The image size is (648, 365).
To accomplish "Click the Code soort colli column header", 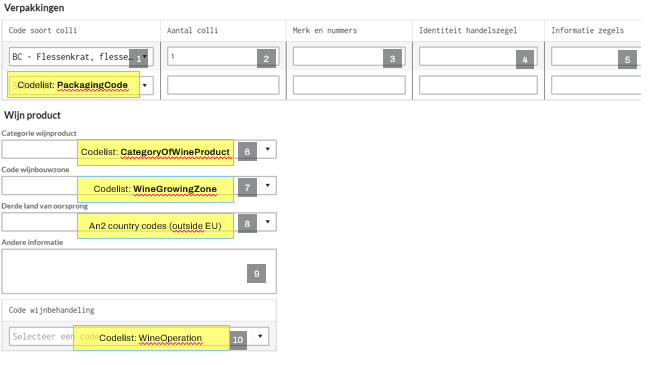I will (x=43, y=31).
